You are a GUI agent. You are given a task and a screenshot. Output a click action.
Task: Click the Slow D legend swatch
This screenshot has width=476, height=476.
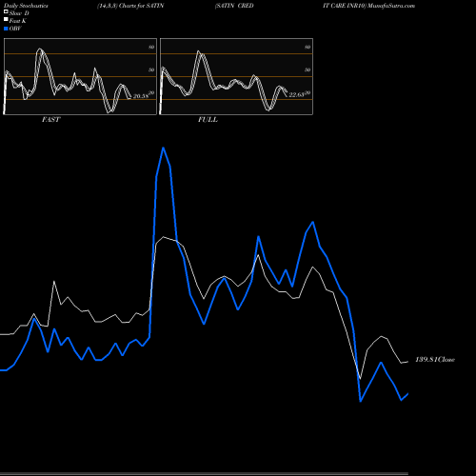point(6,11)
